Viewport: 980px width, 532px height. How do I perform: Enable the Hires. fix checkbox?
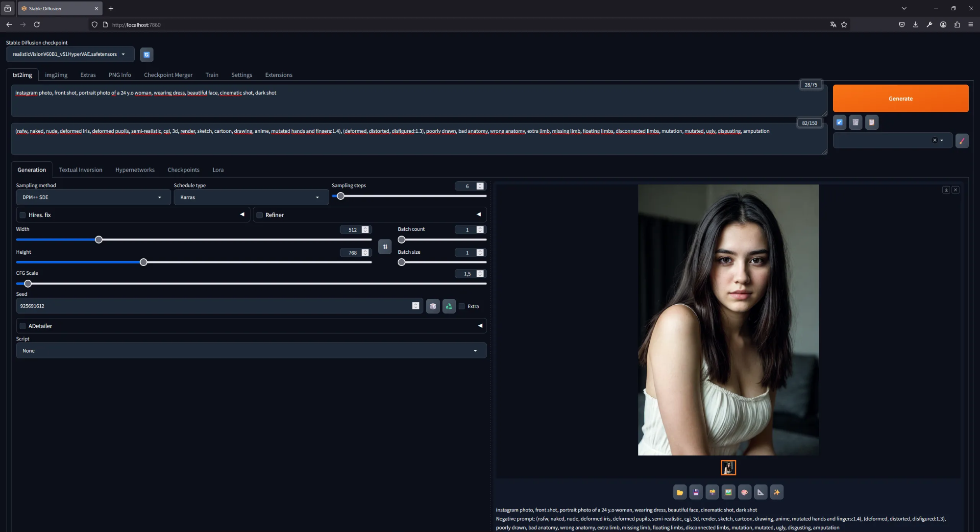(x=23, y=215)
